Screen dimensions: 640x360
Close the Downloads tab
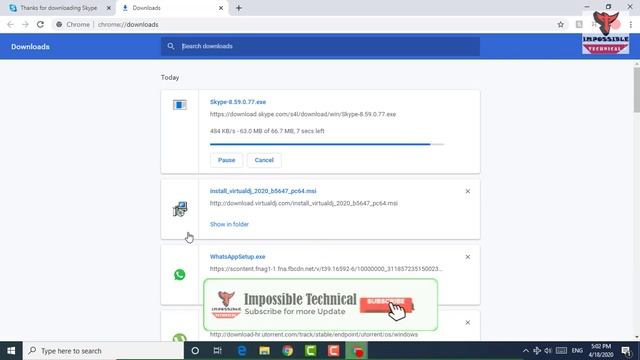click(221, 8)
